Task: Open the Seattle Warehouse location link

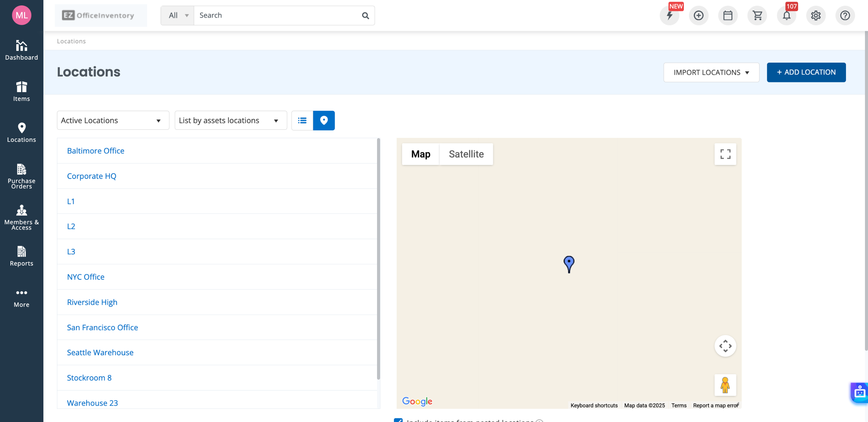Action: coord(100,353)
